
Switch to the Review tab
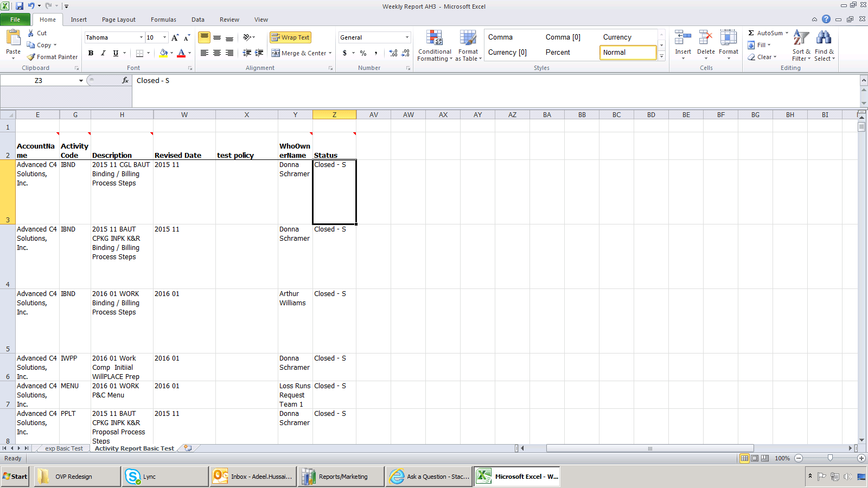(229, 20)
